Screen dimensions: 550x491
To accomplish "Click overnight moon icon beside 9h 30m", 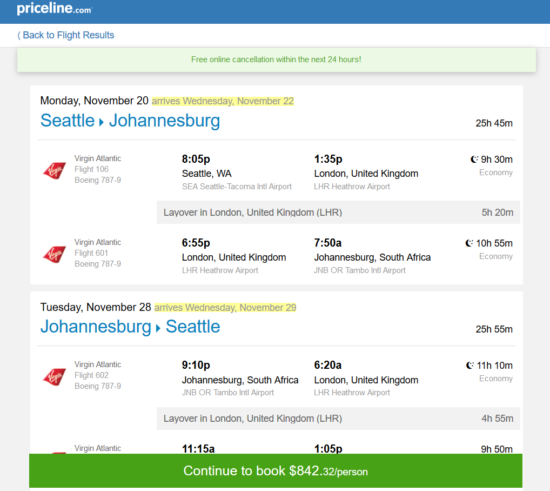I will point(474,160).
